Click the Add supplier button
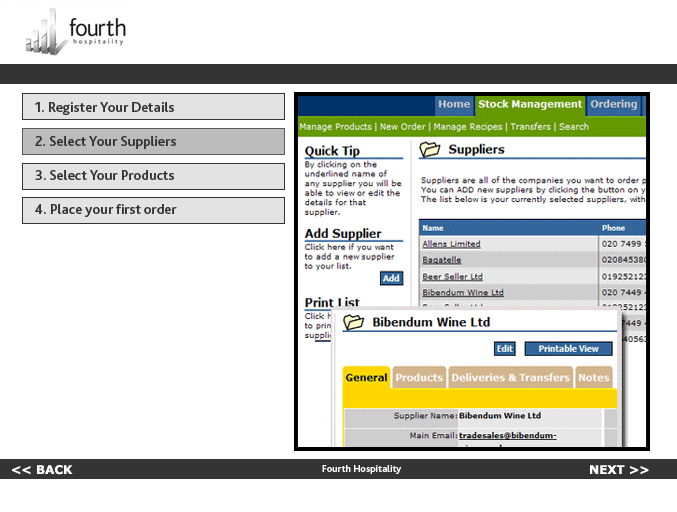This screenshot has height=512, width=677. [x=391, y=278]
